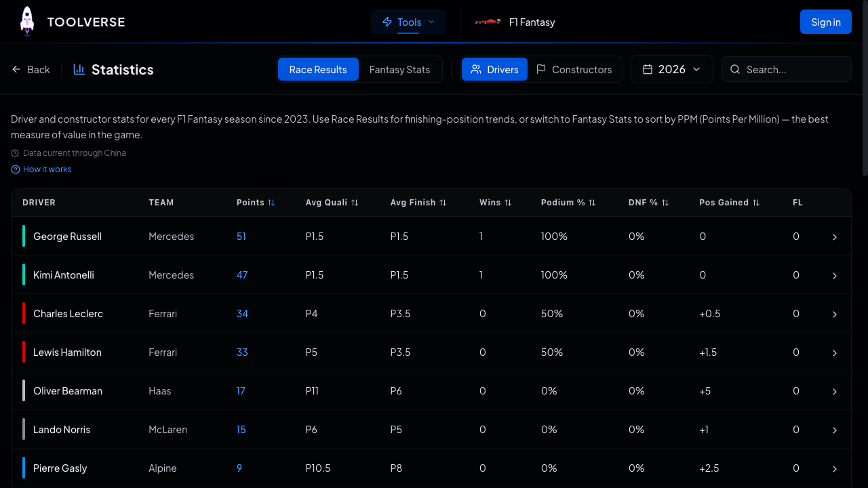Click Lewis Hamilton's 33 points value
This screenshot has width=868, height=488.
[x=242, y=352]
